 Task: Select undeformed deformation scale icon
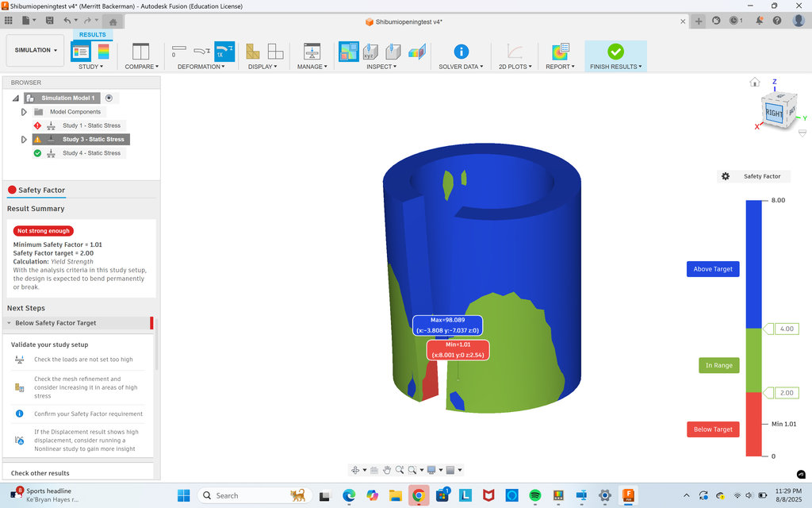click(178, 51)
